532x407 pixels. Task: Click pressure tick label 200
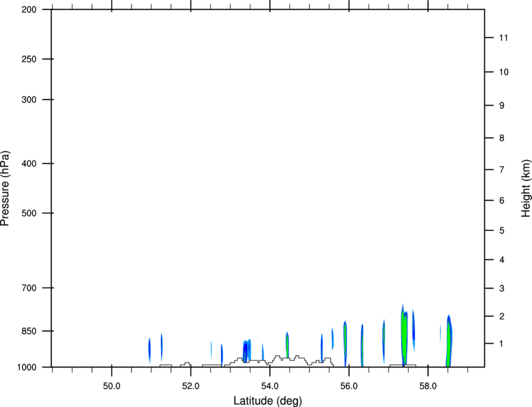(x=29, y=9)
